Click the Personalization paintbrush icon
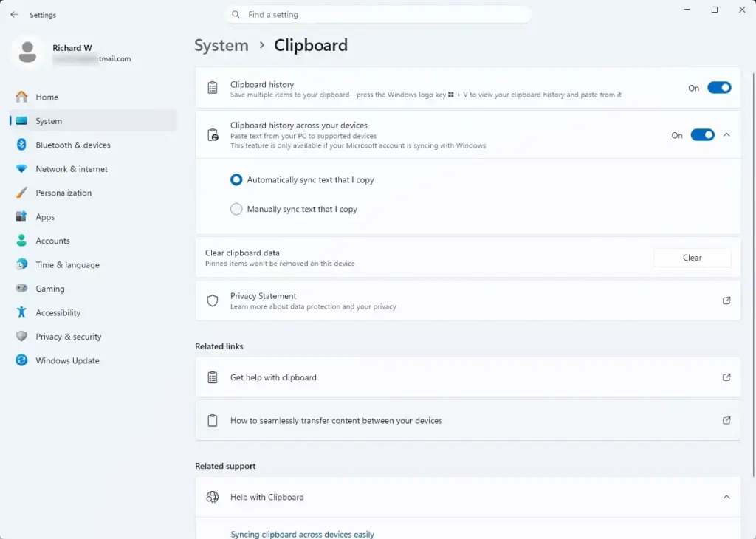756x539 pixels. click(21, 193)
